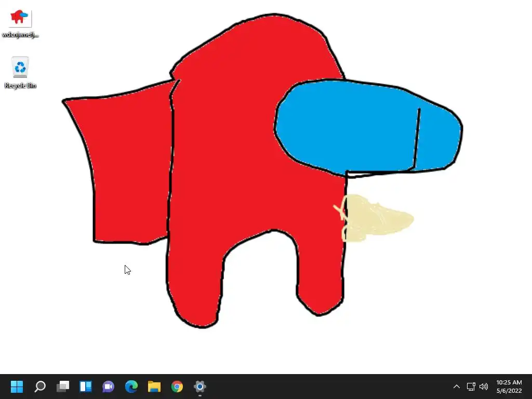Viewport: 532px width, 399px height.
Task: Select the Recycle Bin desktop icon
Action: [x=20, y=67]
